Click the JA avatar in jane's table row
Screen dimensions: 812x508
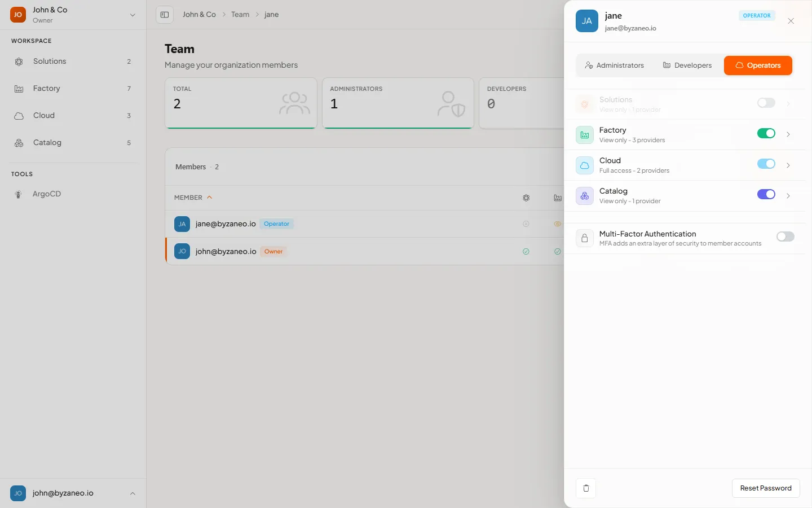click(182, 224)
